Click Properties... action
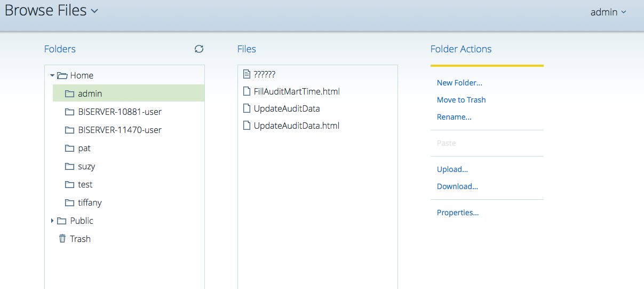 458,213
